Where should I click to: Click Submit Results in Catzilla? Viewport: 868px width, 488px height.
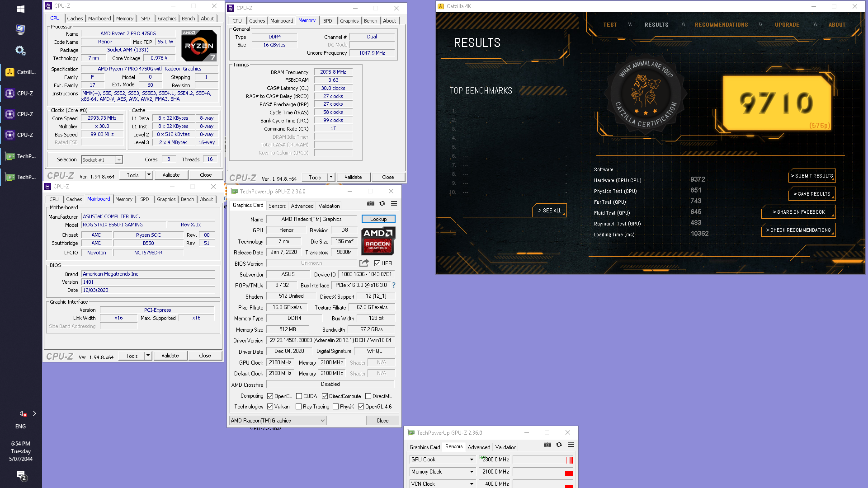812,176
